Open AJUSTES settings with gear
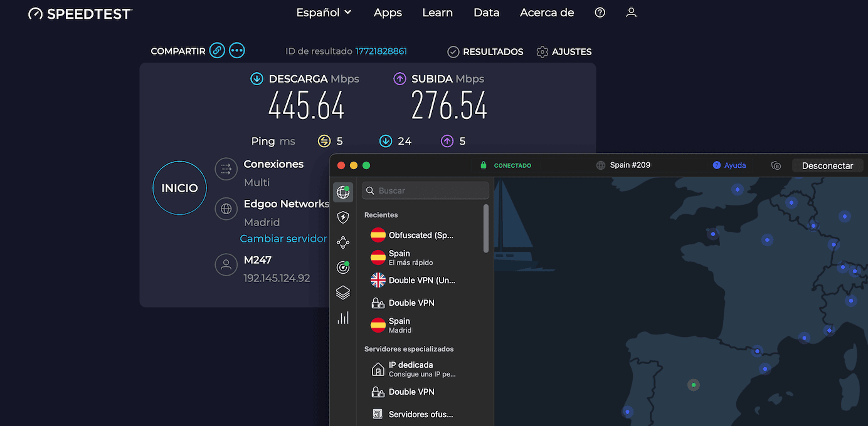 coord(564,52)
